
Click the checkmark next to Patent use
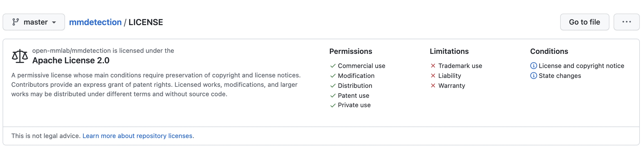coord(333,96)
